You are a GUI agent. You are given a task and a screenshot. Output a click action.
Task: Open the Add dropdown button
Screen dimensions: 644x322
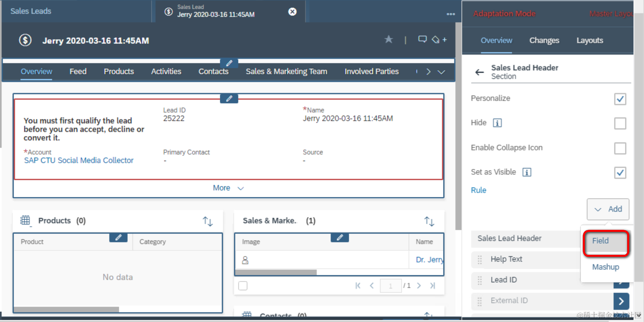[x=608, y=209]
